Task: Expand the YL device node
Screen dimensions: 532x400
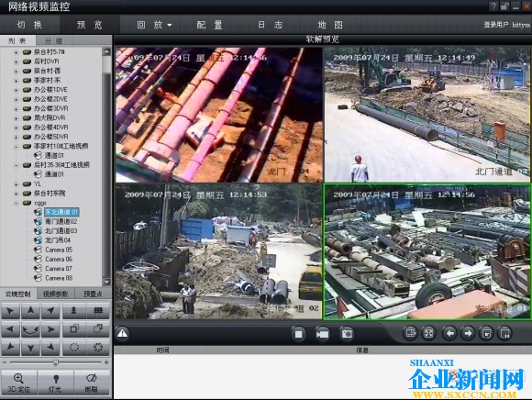Action: click(x=16, y=184)
